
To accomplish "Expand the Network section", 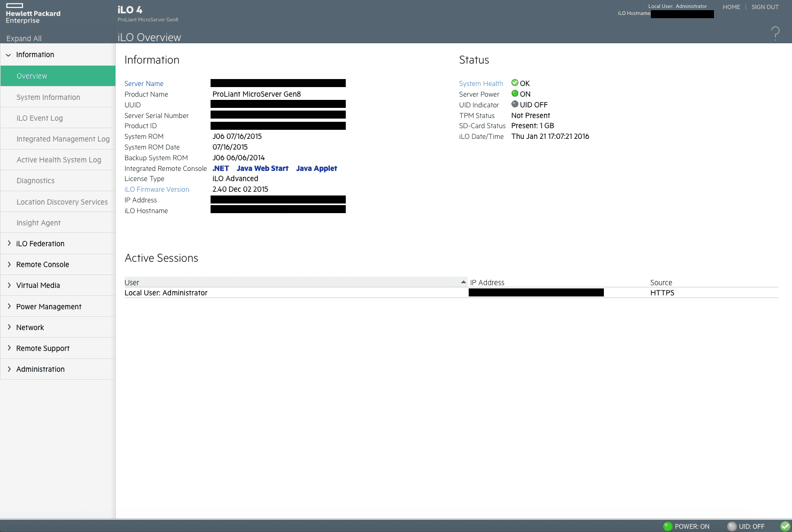I will pos(9,327).
